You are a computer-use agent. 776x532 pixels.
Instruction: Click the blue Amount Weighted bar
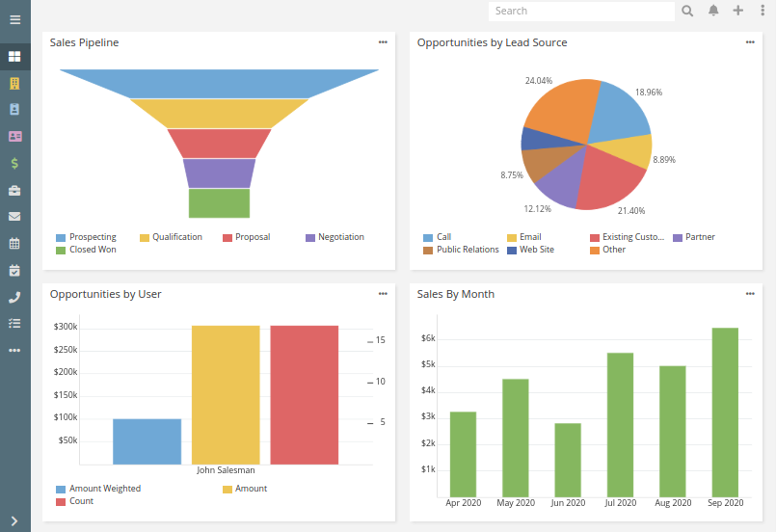coord(147,441)
